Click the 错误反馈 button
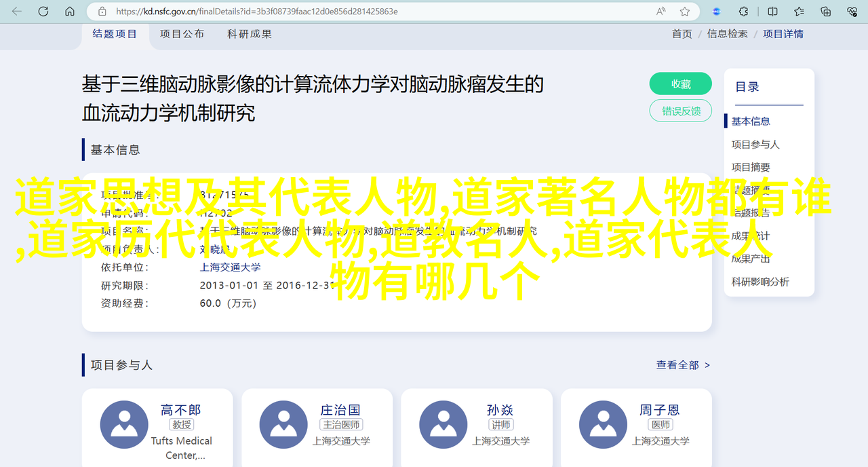The image size is (868, 467). (680, 111)
